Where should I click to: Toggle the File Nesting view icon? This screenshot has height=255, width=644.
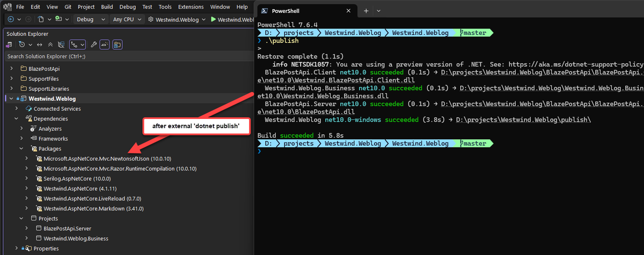point(117,44)
